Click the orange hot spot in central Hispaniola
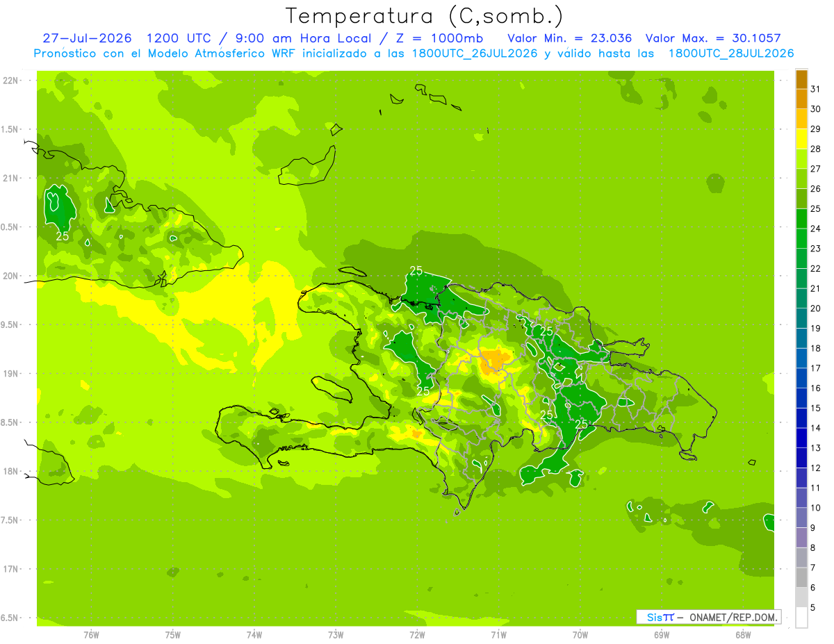Image resolution: width=834 pixels, height=644 pixels. (496, 360)
